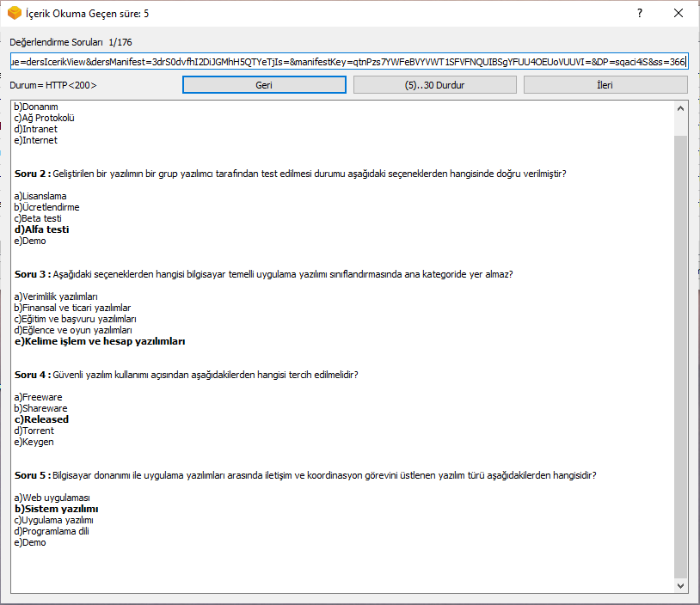Click option 'd)Eğlence ve oyun yazılımları'
Screen dimensions: 700x605
(73, 330)
